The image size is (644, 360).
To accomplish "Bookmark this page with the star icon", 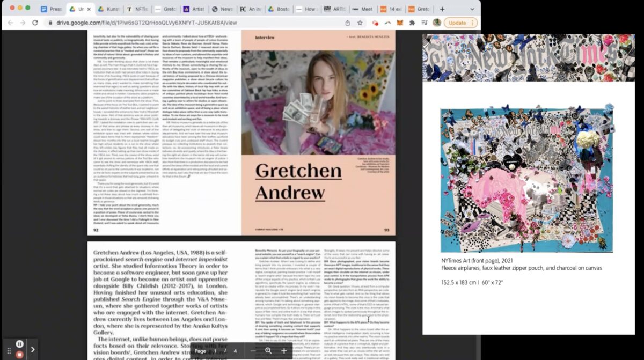I will tap(360, 23).
